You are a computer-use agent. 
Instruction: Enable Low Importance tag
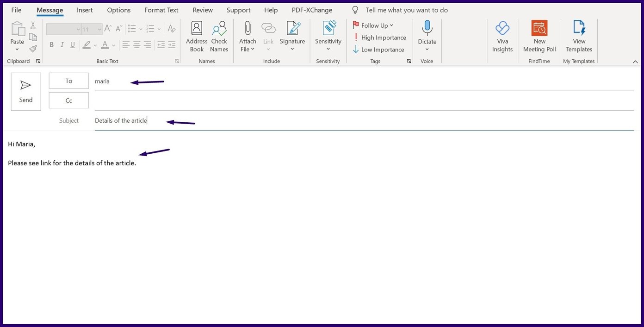(x=379, y=50)
